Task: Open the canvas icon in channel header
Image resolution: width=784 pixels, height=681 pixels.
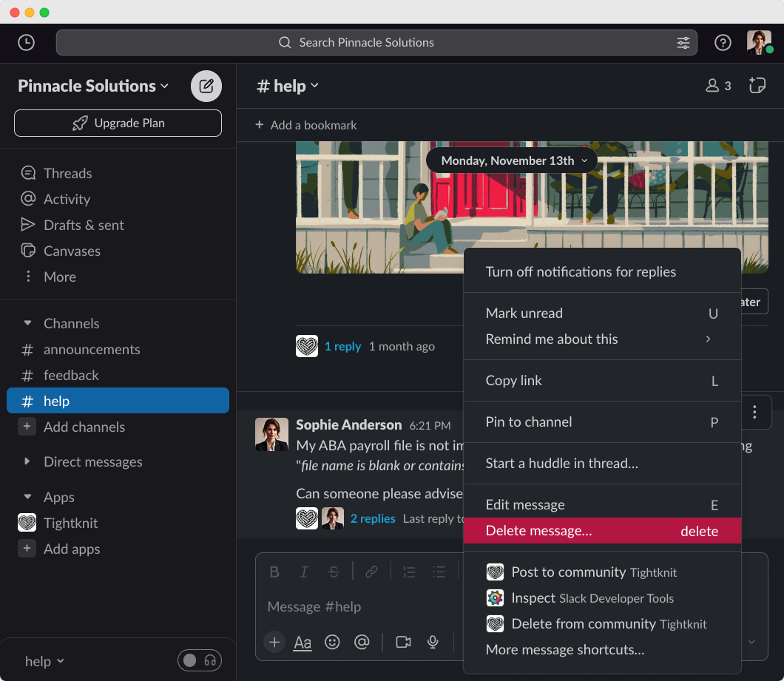Action: coord(757,86)
